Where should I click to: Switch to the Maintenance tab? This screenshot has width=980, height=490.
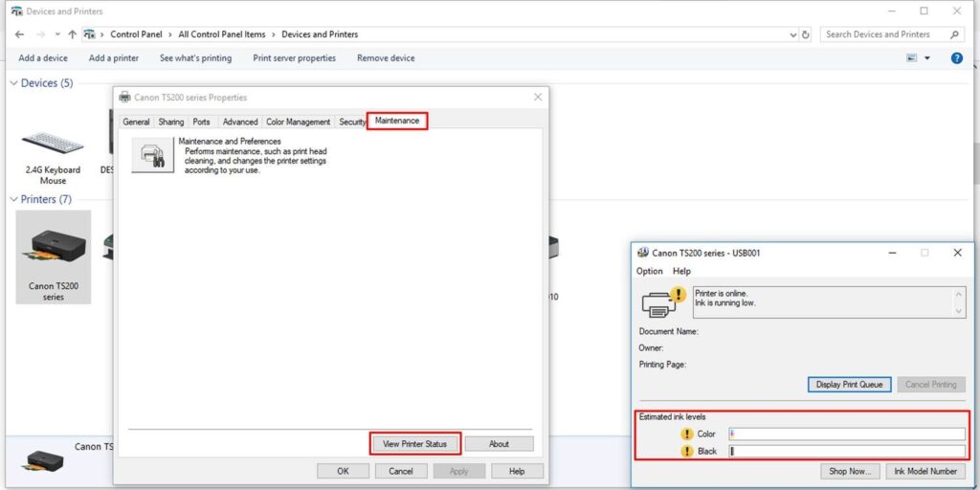[x=397, y=121]
